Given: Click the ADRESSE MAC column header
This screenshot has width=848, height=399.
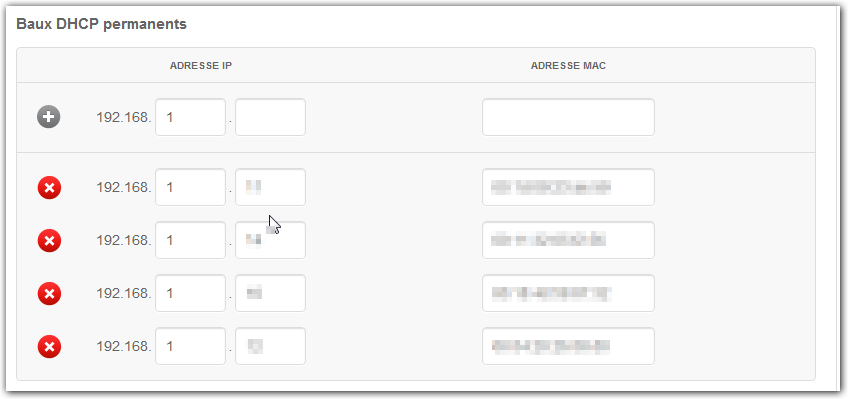Looking at the screenshot, I should point(568,66).
